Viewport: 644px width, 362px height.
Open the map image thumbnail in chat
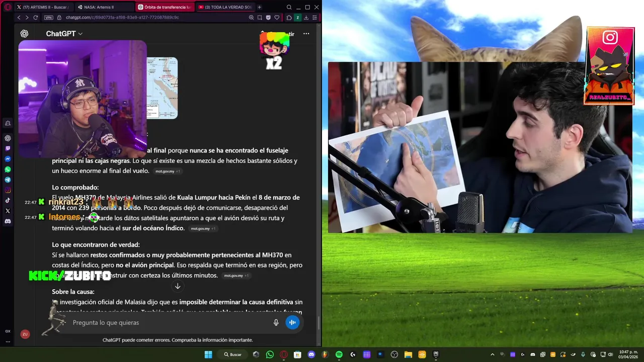162,88
